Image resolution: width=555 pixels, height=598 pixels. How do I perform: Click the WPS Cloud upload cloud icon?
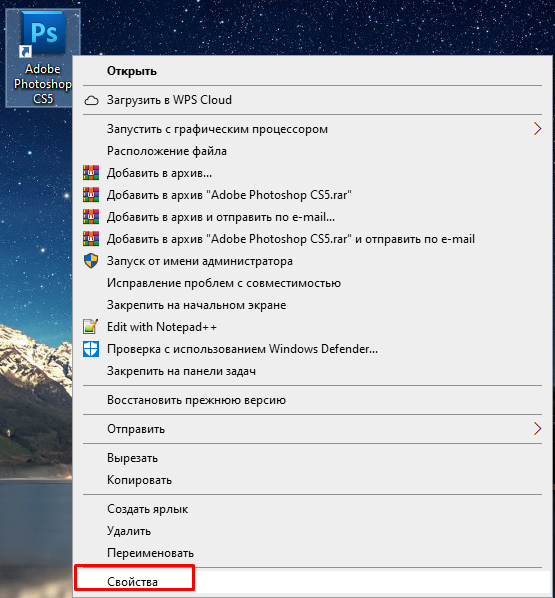[x=91, y=100]
